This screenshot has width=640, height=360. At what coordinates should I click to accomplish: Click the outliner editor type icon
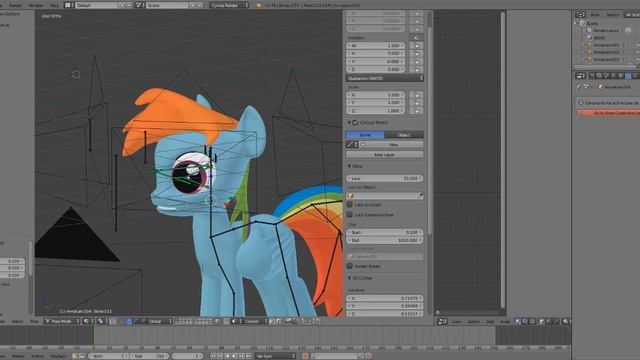(x=580, y=15)
